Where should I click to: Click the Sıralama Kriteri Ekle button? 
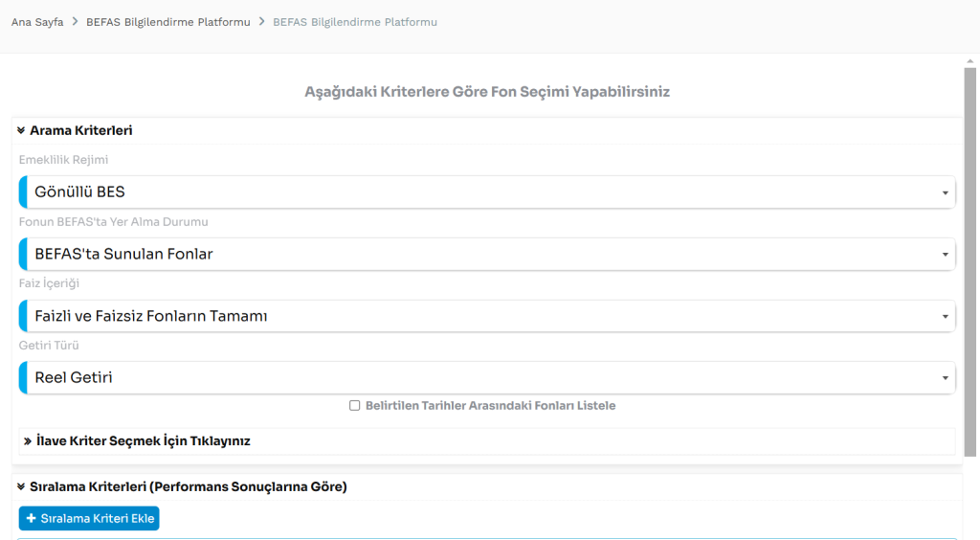(89, 518)
